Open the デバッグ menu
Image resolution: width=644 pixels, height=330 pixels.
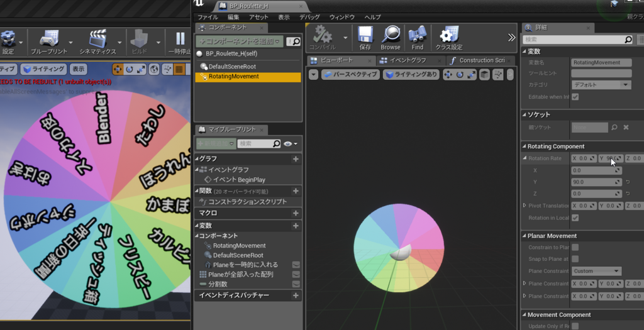point(309,17)
